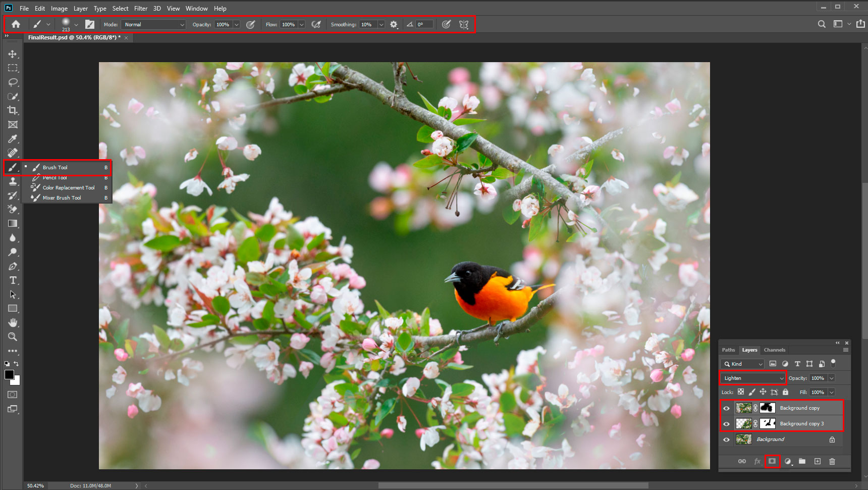
Task: Toggle visibility of the Background layer
Action: click(726, 439)
